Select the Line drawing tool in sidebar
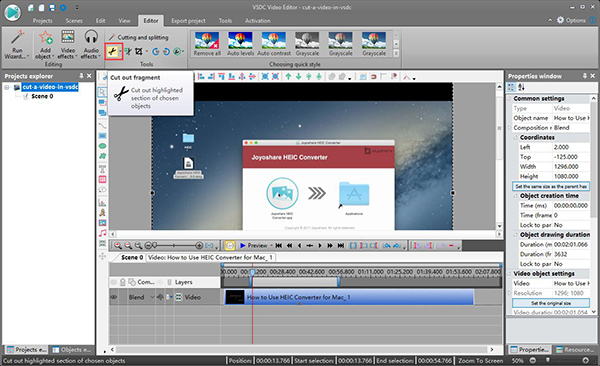600x366 pixels. click(102, 126)
